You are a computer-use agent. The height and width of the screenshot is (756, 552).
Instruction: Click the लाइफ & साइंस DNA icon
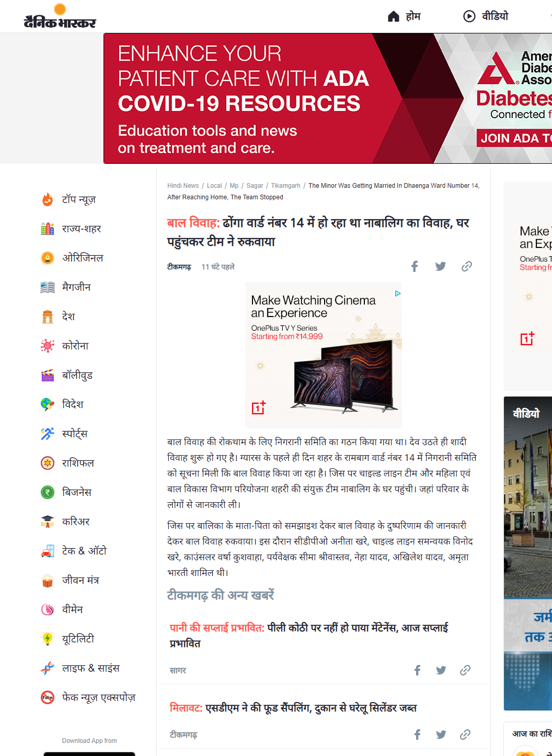point(48,668)
